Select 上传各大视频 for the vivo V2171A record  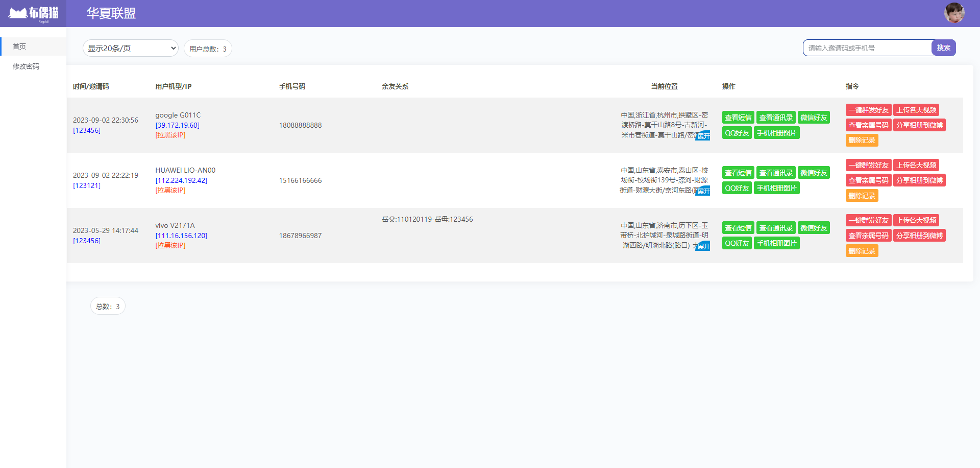(x=916, y=220)
